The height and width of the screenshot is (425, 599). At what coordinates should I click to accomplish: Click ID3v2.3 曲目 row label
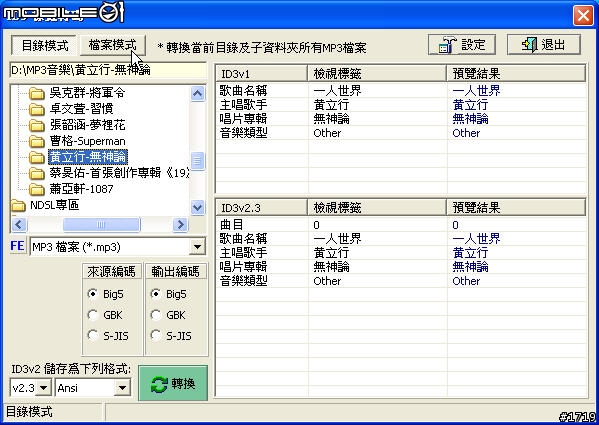(x=232, y=225)
